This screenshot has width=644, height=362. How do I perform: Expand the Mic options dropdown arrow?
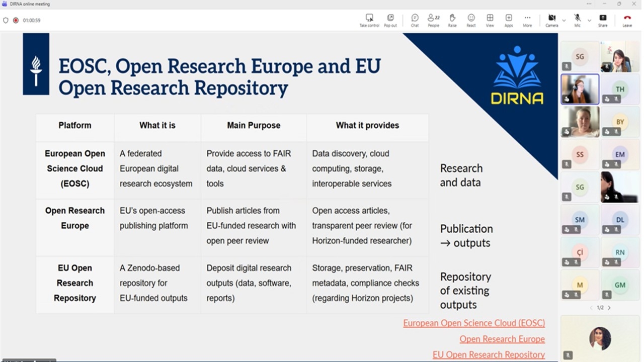coord(589,21)
